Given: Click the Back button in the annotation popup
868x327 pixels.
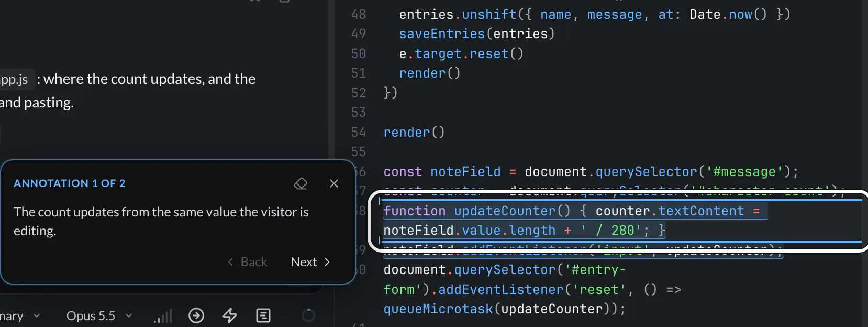Looking at the screenshot, I should click(x=248, y=262).
